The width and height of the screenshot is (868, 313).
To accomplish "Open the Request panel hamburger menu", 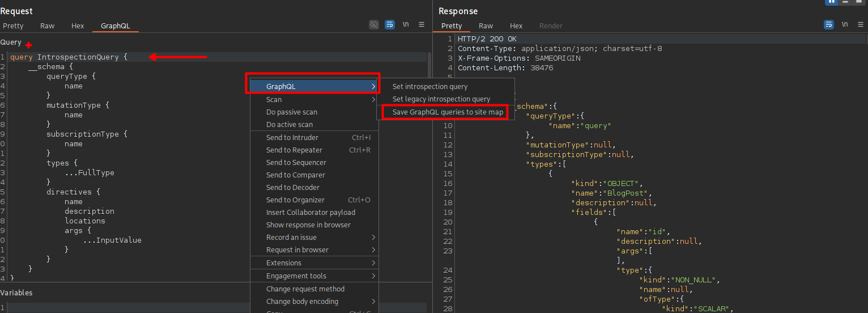I will (422, 24).
